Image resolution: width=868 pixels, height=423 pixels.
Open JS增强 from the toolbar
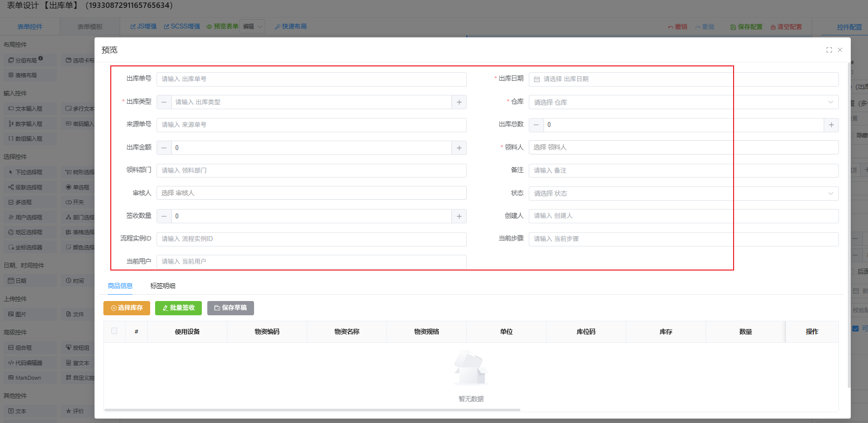tap(143, 27)
